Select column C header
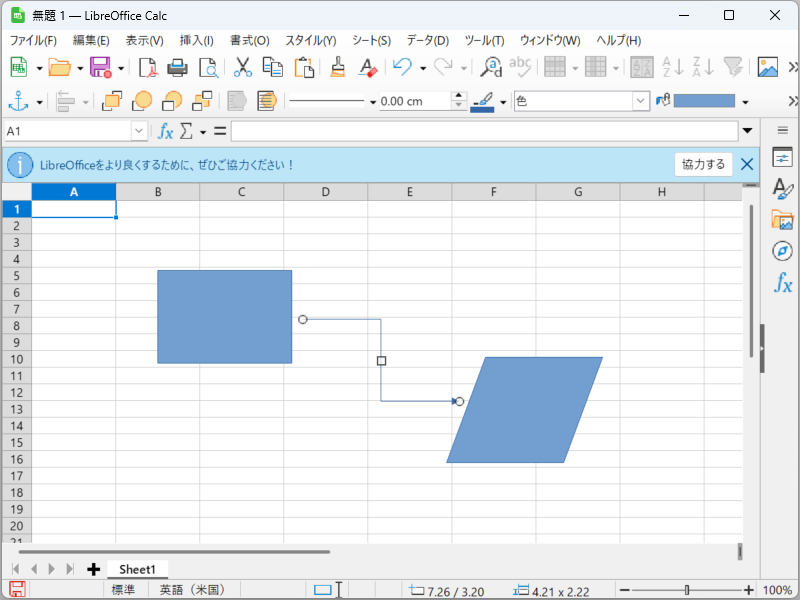800x600 pixels. pyautogui.click(x=241, y=192)
